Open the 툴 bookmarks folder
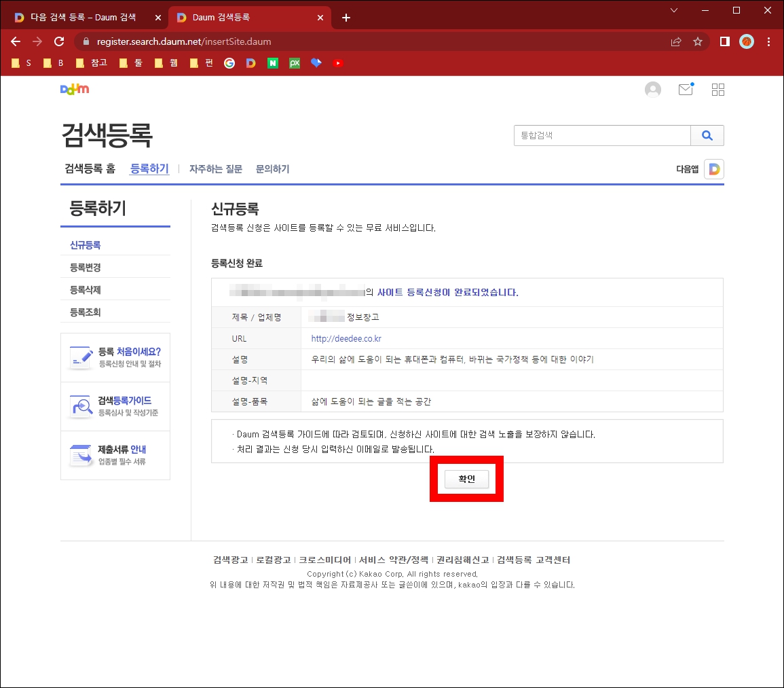 [x=130, y=63]
